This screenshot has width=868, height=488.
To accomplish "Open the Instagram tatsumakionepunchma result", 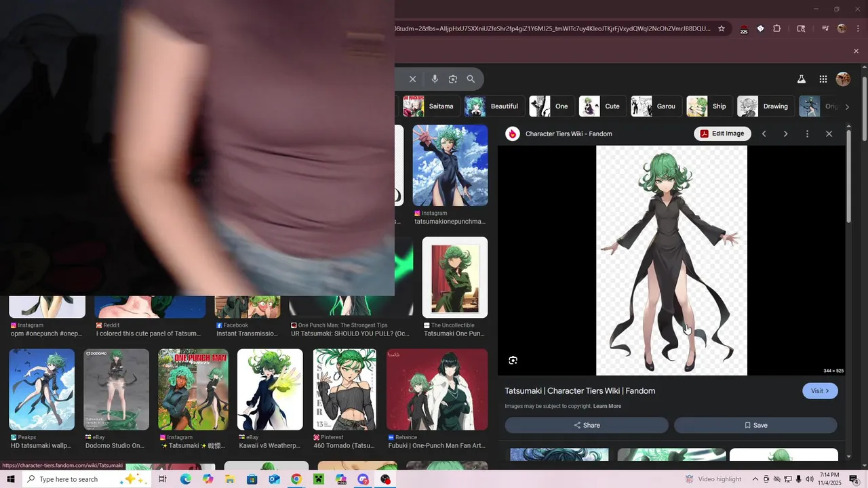I will tap(450, 165).
